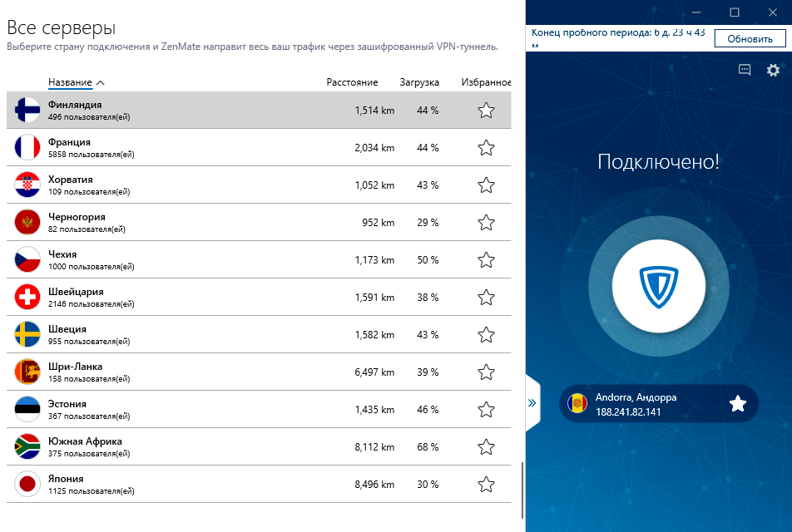Click the Montenegro flag icon
The width and height of the screenshot is (792, 532).
click(27, 222)
